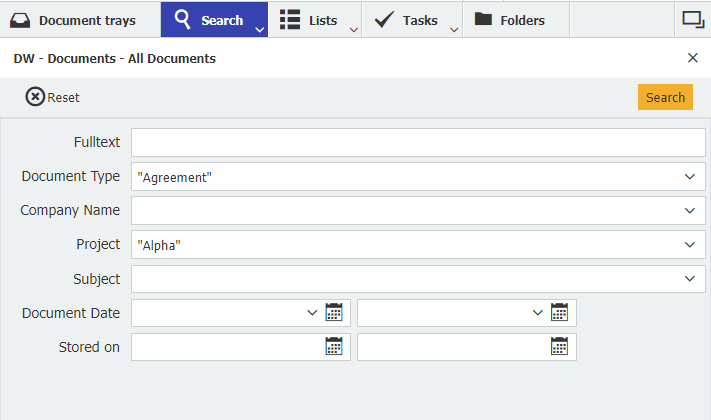Click the Document trays inbox icon
The image size is (711, 420).
pos(21,20)
